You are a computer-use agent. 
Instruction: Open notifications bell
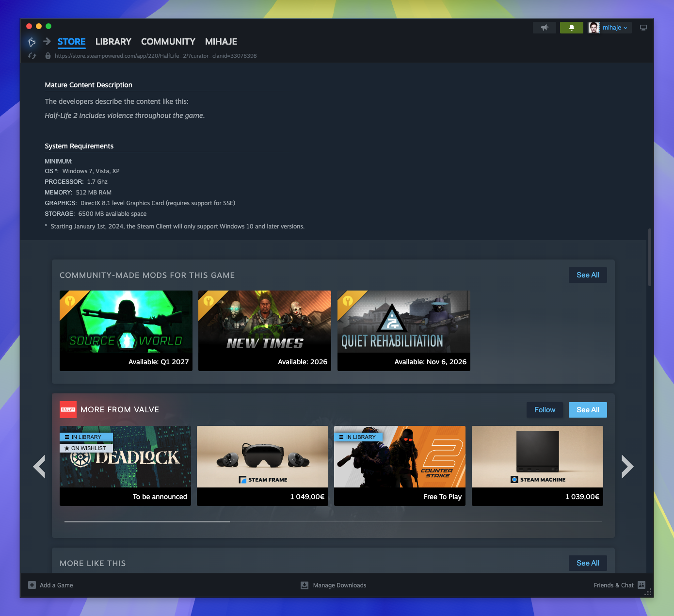tap(572, 28)
